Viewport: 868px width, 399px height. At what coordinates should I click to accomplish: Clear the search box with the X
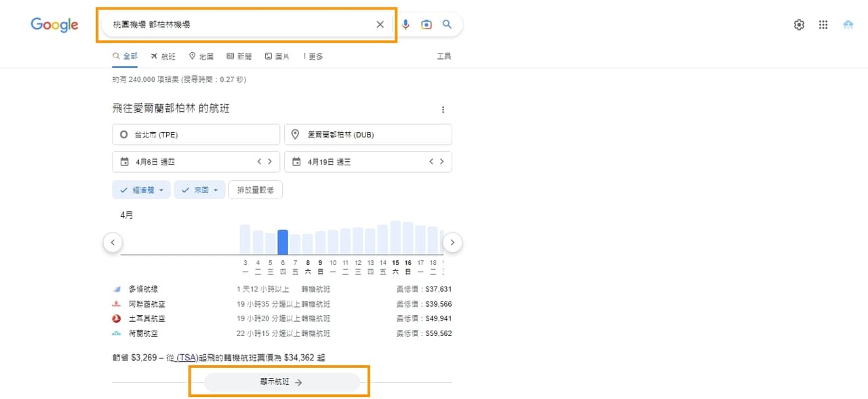(380, 24)
